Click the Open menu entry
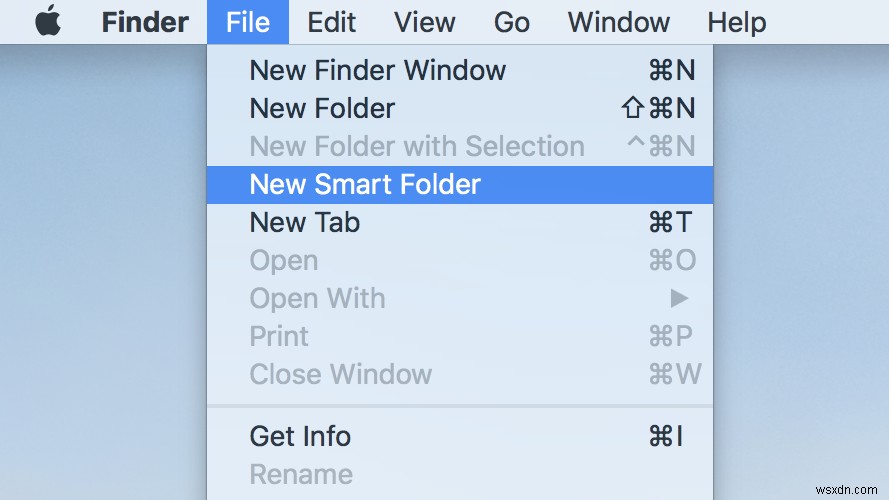The width and height of the screenshot is (889, 500). point(283,260)
